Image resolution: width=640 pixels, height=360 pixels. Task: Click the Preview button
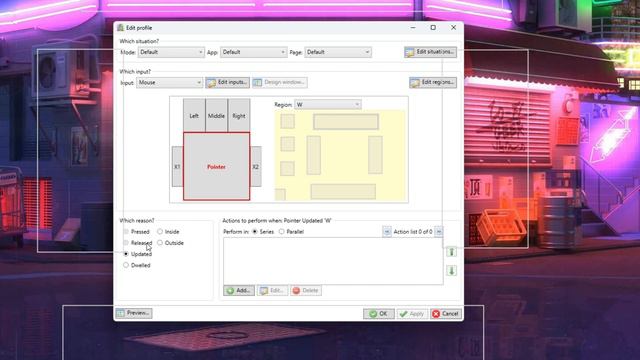click(134, 313)
